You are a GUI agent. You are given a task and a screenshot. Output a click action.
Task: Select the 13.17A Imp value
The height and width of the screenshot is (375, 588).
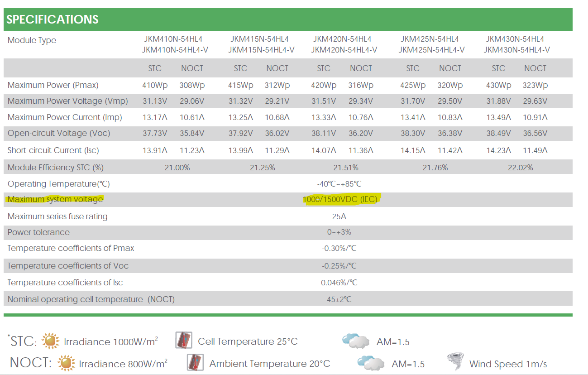[x=155, y=117]
